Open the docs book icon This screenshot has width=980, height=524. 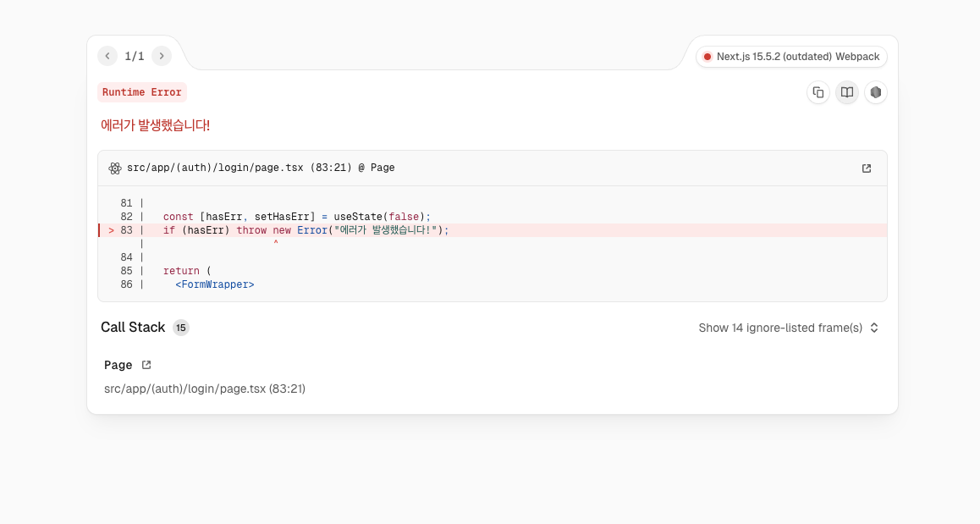click(846, 92)
